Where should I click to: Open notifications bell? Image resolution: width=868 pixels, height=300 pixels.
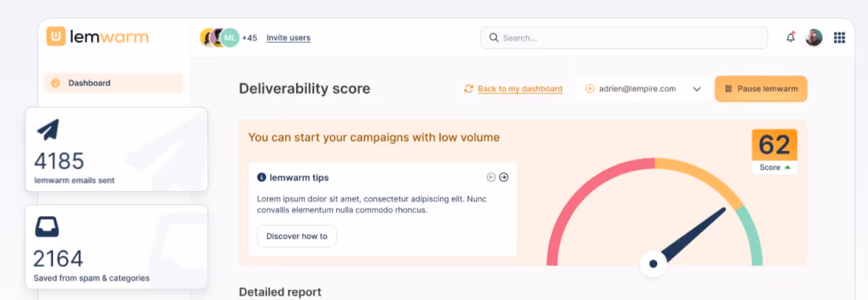[x=791, y=38]
